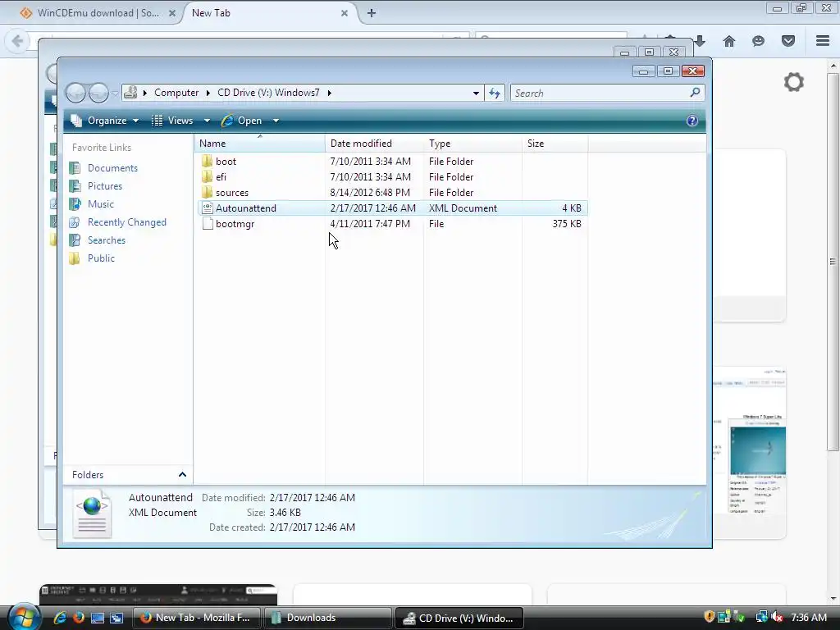Open a new Firefox tab with plus

click(x=372, y=13)
